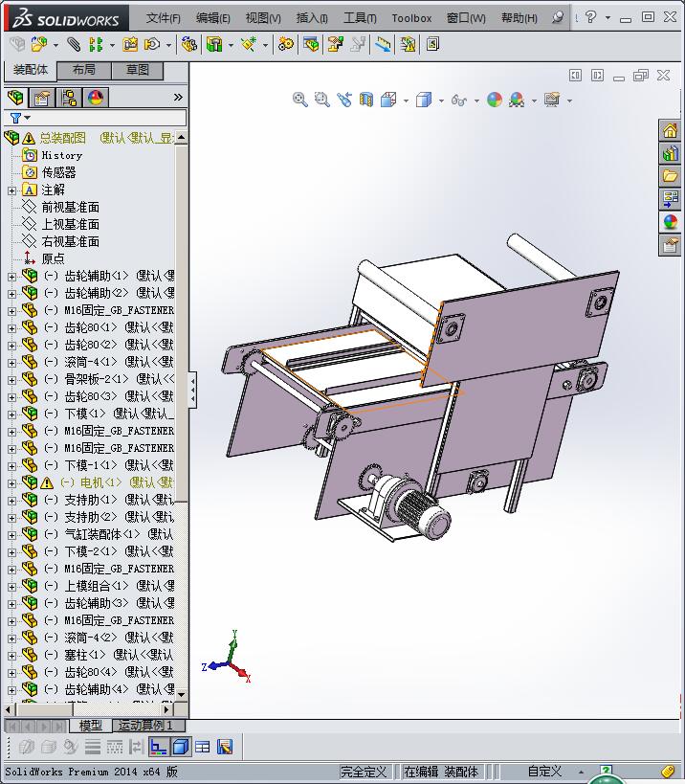The height and width of the screenshot is (784, 685).
Task: Open the 插入(I) menu
Action: [312, 18]
